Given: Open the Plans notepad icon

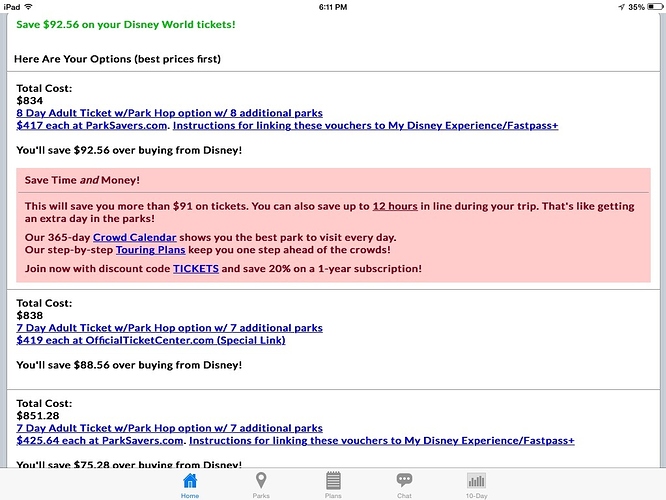Looking at the screenshot, I should [333, 483].
